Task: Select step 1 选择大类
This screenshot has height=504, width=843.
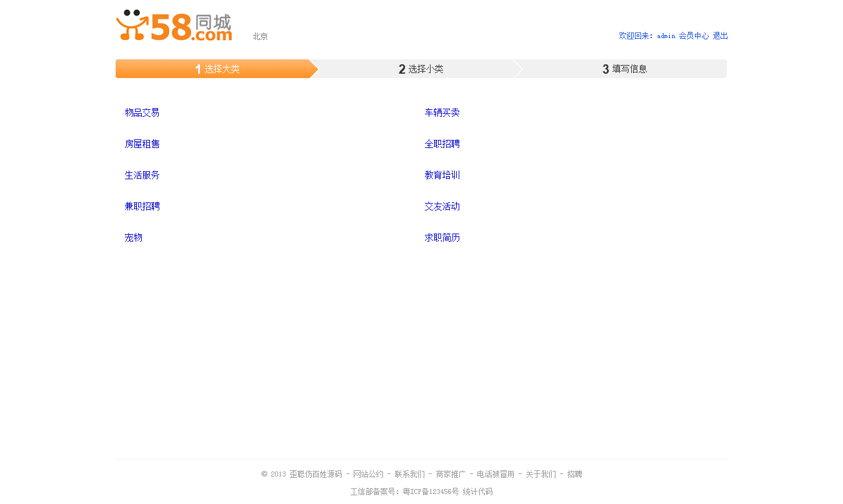Action: tap(217, 69)
